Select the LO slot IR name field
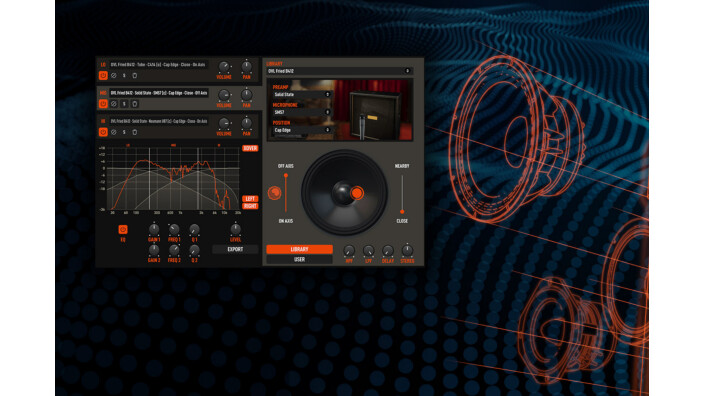 tap(158, 65)
